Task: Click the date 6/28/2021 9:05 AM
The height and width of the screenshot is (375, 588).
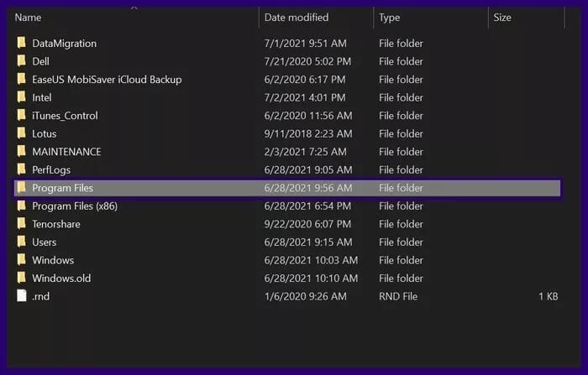Action: click(x=308, y=169)
